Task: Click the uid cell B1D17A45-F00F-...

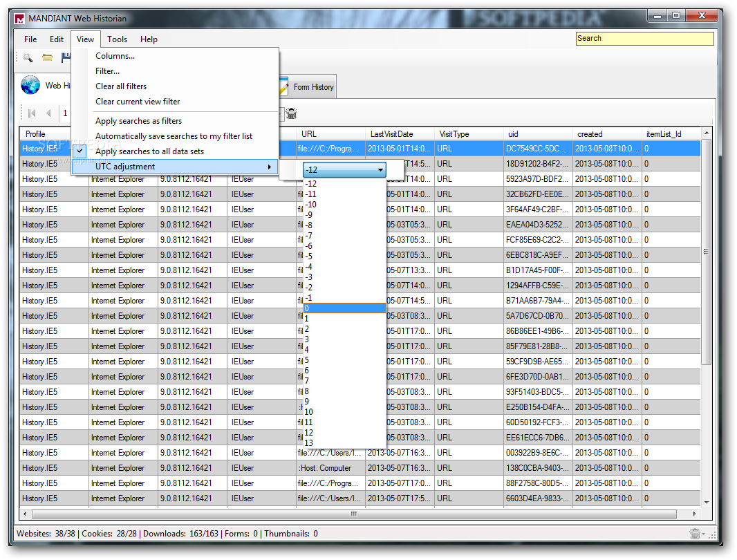Action: [x=537, y=270]
